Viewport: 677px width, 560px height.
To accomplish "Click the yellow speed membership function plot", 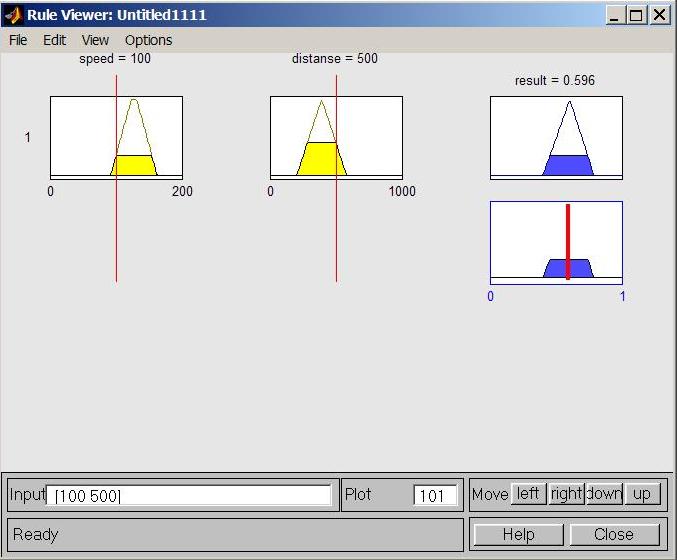I will point(135,165).
